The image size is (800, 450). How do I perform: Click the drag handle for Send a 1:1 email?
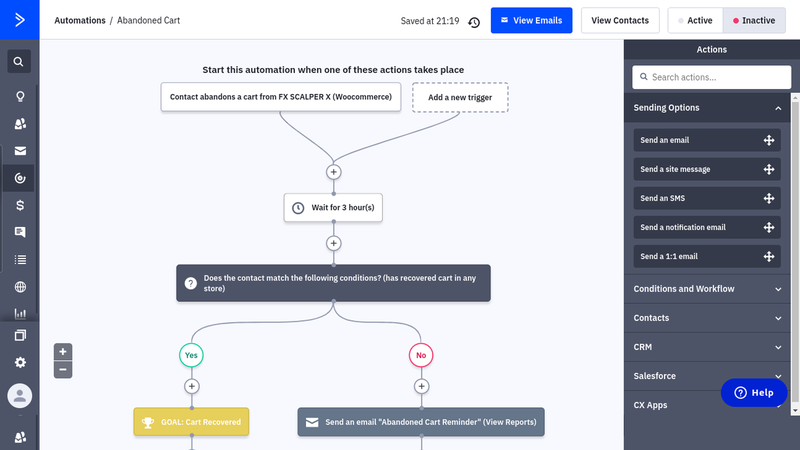click(769, 257)
